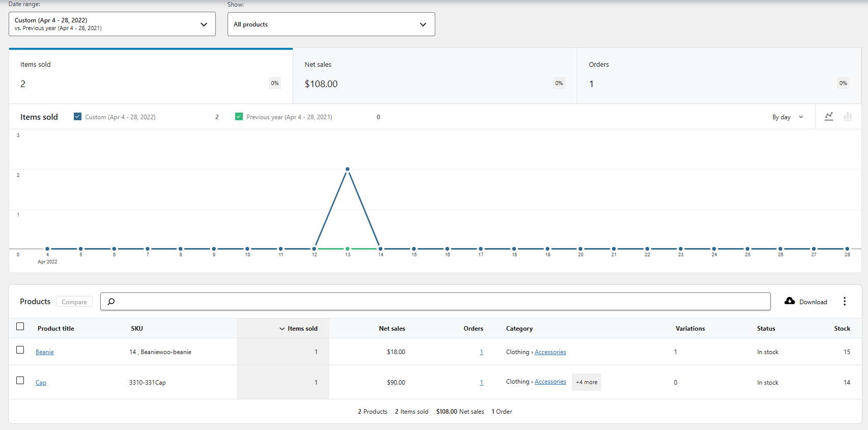Click the Download cloud icon
This screenshot has height=430, width=868.
click(x=790, y=301)
